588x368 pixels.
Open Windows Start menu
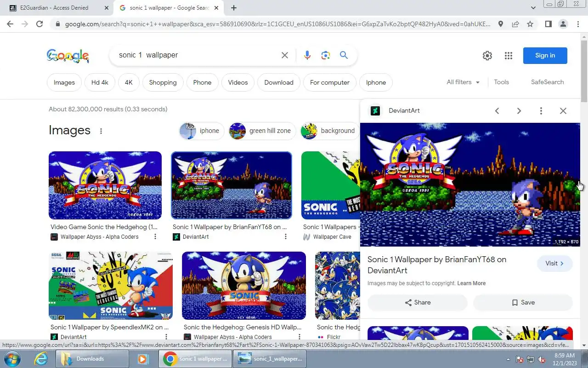(12, 359)
